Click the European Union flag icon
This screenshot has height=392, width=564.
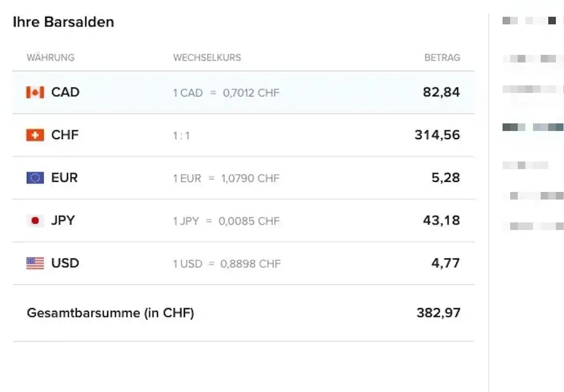[x=35, y=178]
